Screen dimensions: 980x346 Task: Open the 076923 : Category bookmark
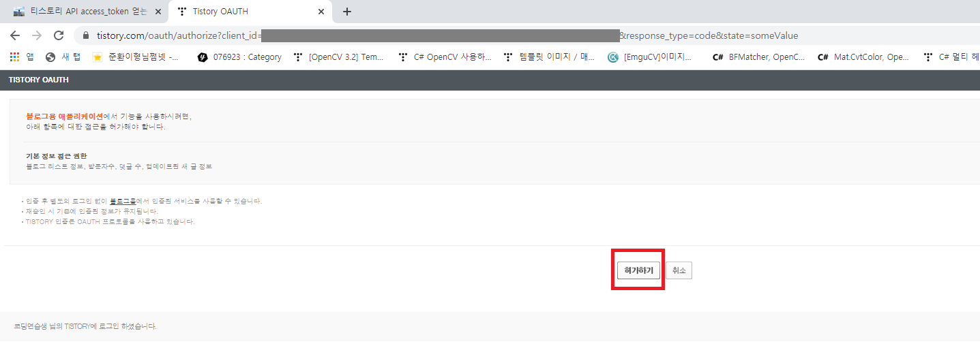pos(239,57)
